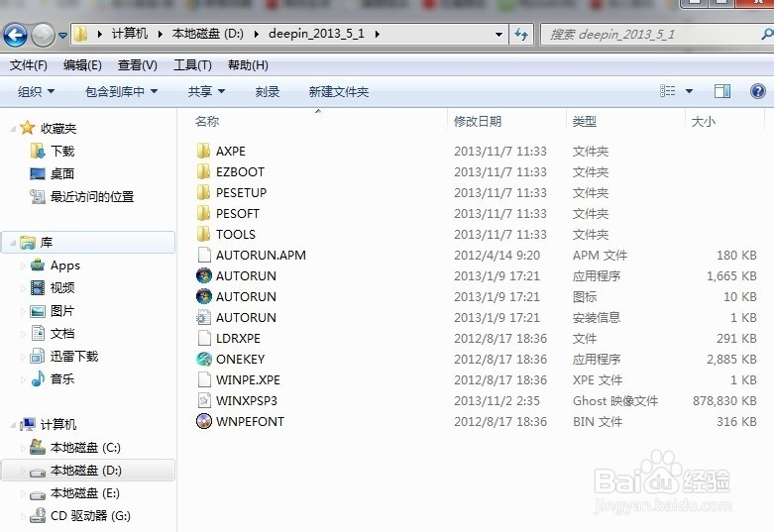774x532 pixels.
Task: Open 桌面 in favorites
Action: click(x=62, y=173)
